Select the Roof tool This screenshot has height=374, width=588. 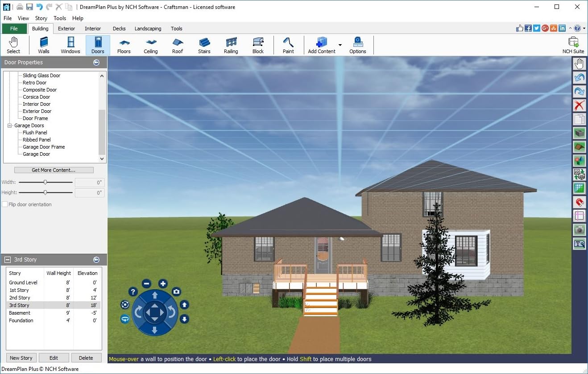coord(178,45)
